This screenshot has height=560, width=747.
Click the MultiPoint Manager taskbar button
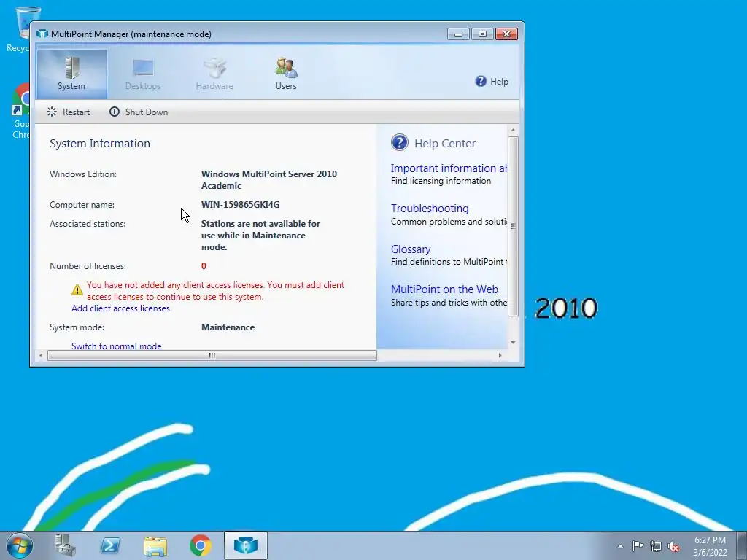[246, 545]
